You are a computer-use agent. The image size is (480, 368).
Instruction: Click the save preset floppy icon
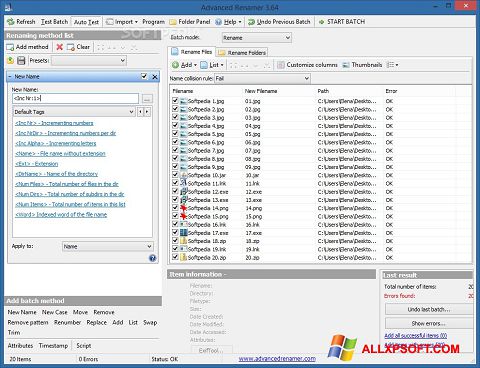click(x=21, y=60)
